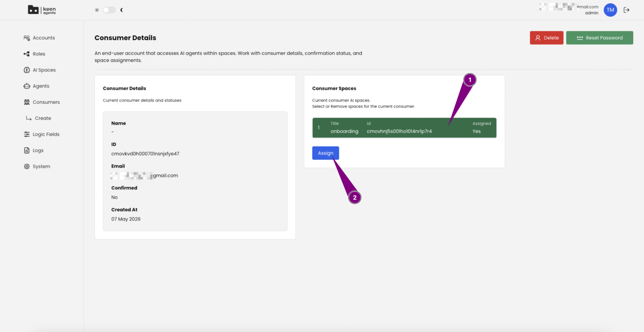Open the TM user avatar

610,10
